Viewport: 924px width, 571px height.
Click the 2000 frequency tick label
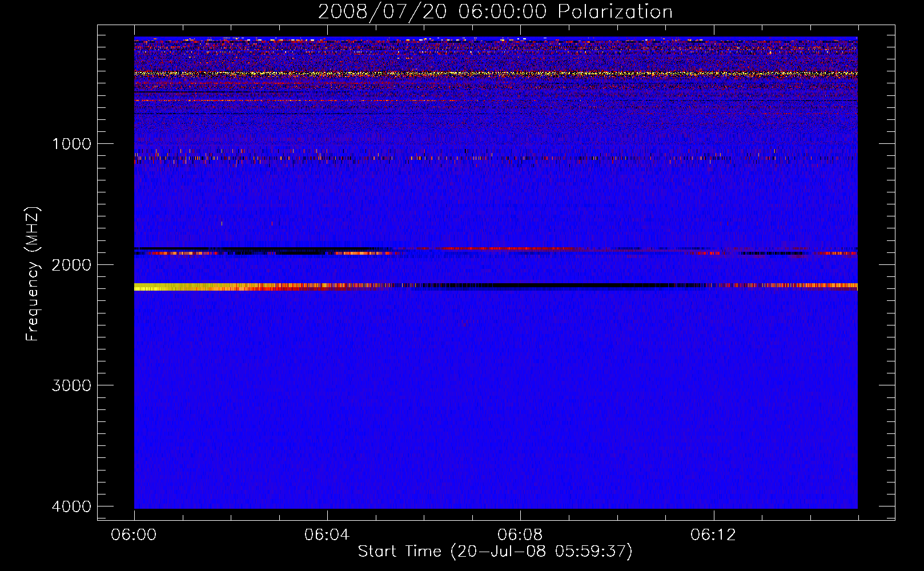(71, 265)
